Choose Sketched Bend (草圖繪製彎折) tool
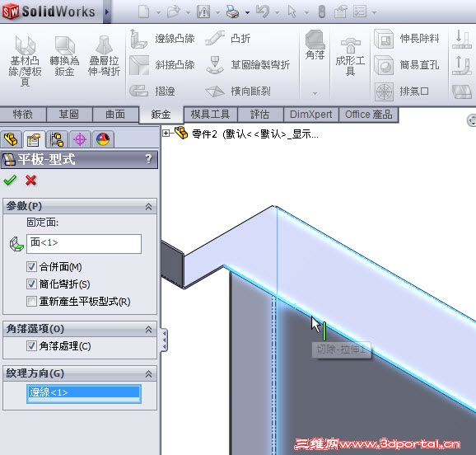 [248, 65]
